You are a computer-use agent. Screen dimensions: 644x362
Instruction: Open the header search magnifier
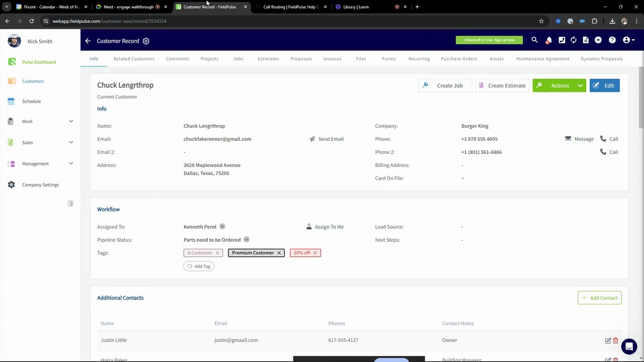(534, 40)
